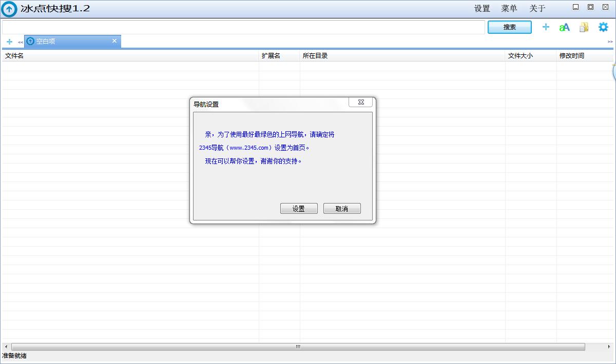The height and width of the screenshot is (364, 616).
Task: Open the 设置 menu
Action: coord(482,9)
